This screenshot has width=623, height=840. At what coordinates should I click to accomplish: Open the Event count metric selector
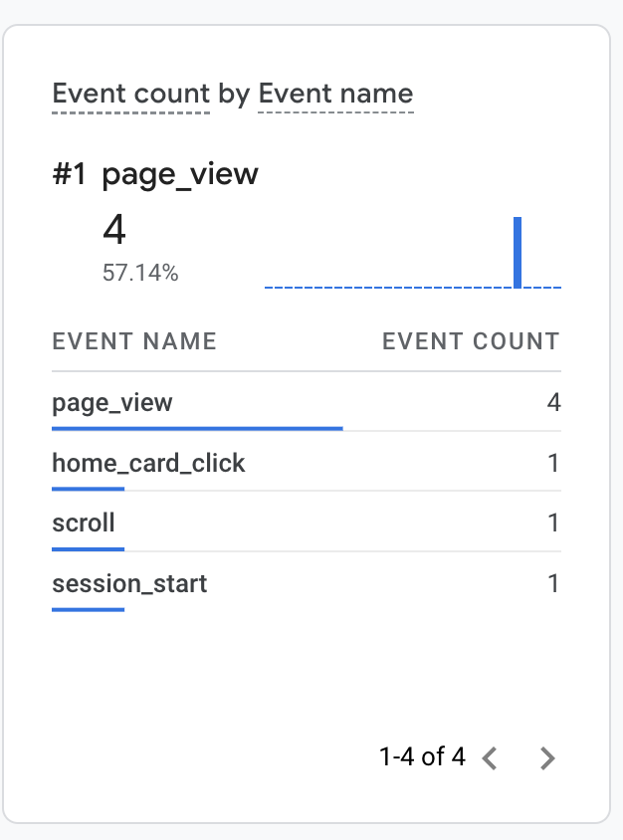pyautogui.click(x=130, y=95)
